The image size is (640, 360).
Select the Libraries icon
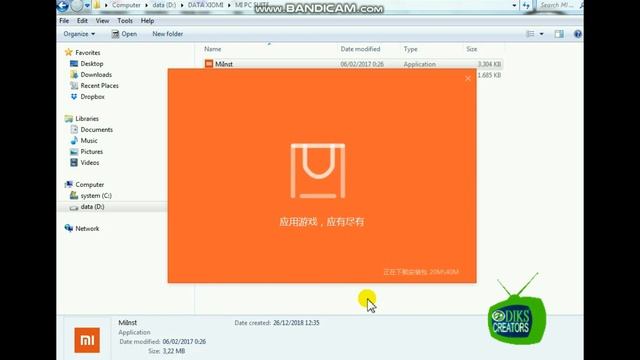click(x=69, y=119)
